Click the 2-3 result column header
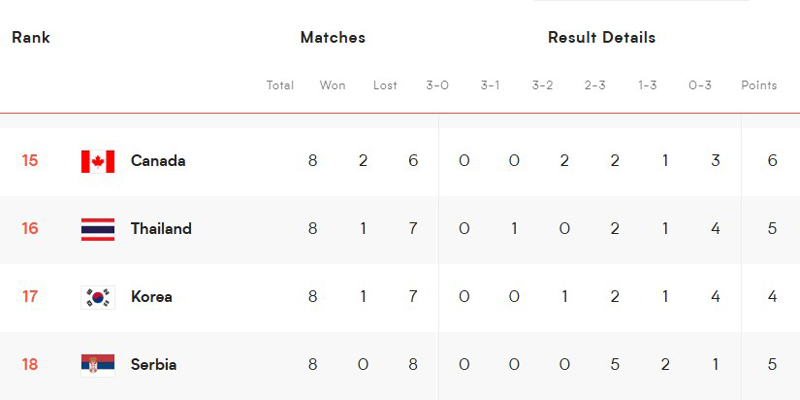The image size is (800, 400). pos(595,85)
